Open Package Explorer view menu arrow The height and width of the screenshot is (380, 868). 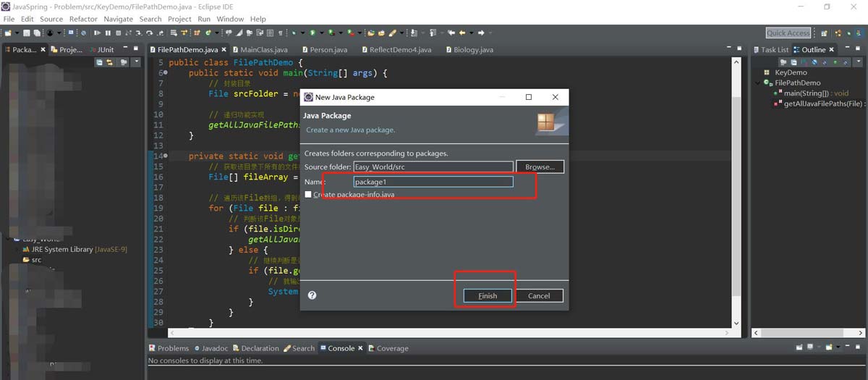point(137,62)
